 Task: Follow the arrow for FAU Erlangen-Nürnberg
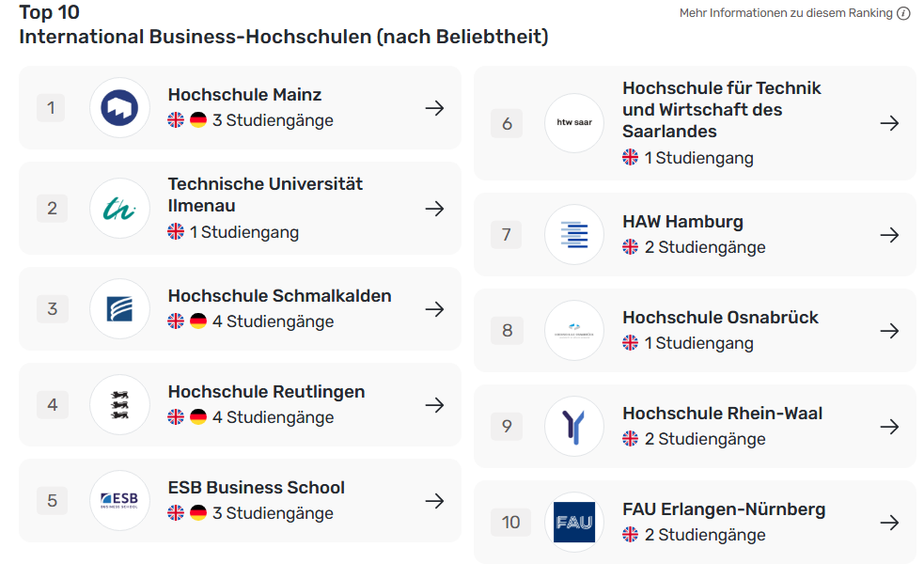[x=890, y=523]
